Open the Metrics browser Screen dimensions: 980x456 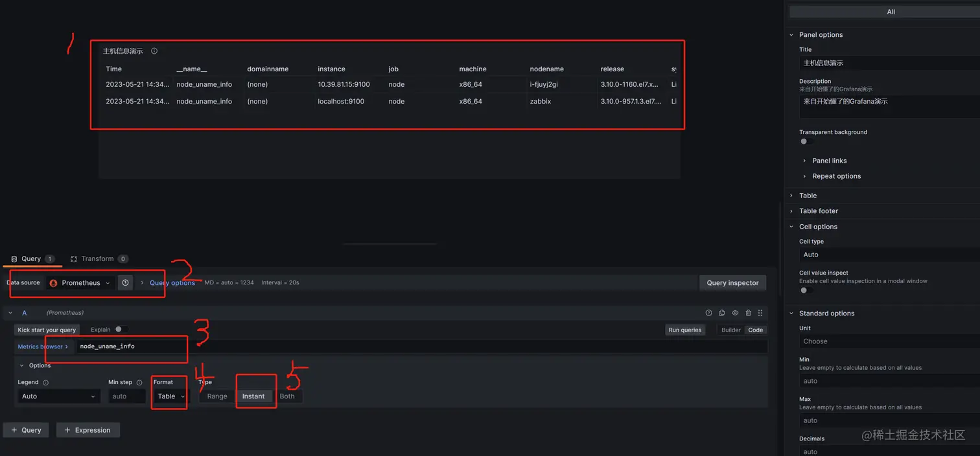(43, 347)
